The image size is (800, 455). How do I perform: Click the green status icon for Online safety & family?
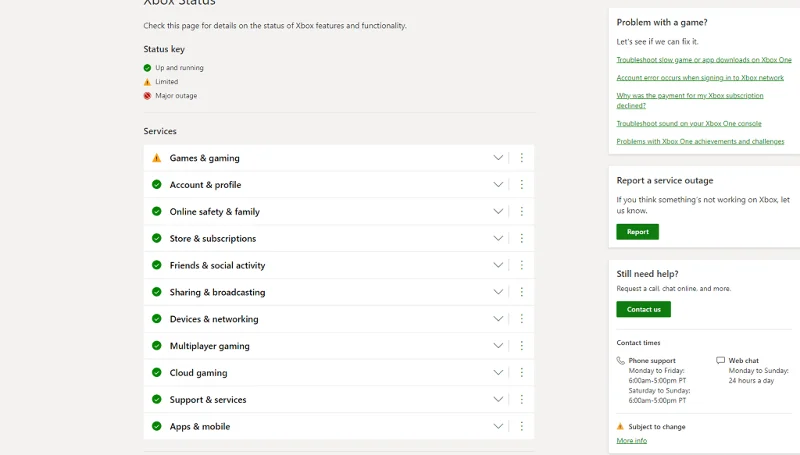tap(157, 211)
